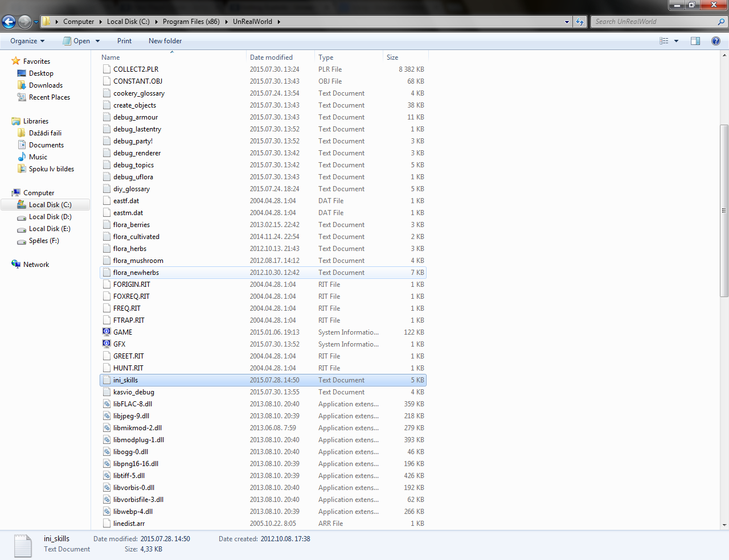Click Print in the toolbar
Viewport: 729px width, 560px height.
tap(124, 41)
